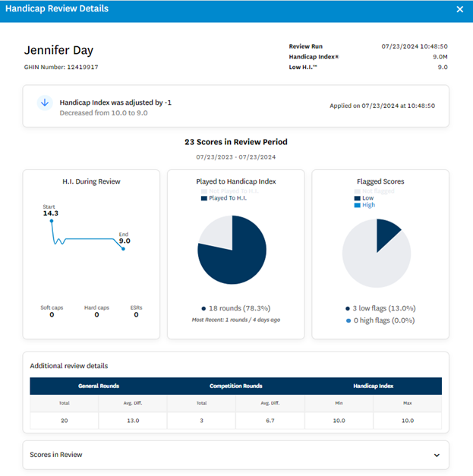Click the Start value 14.3
The width and height of the screenshot is (473, 476).
pyautogui.click(x=50, y=213)
